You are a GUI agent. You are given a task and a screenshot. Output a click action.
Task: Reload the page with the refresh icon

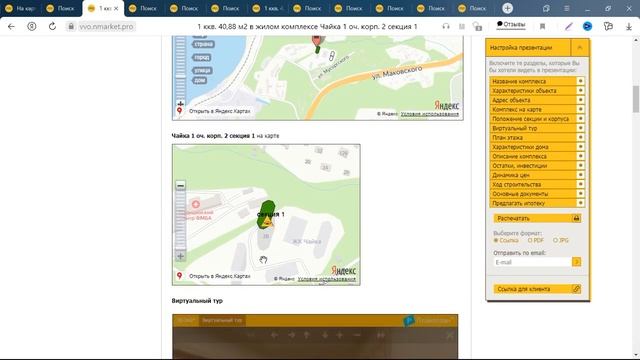coord(52,27)
